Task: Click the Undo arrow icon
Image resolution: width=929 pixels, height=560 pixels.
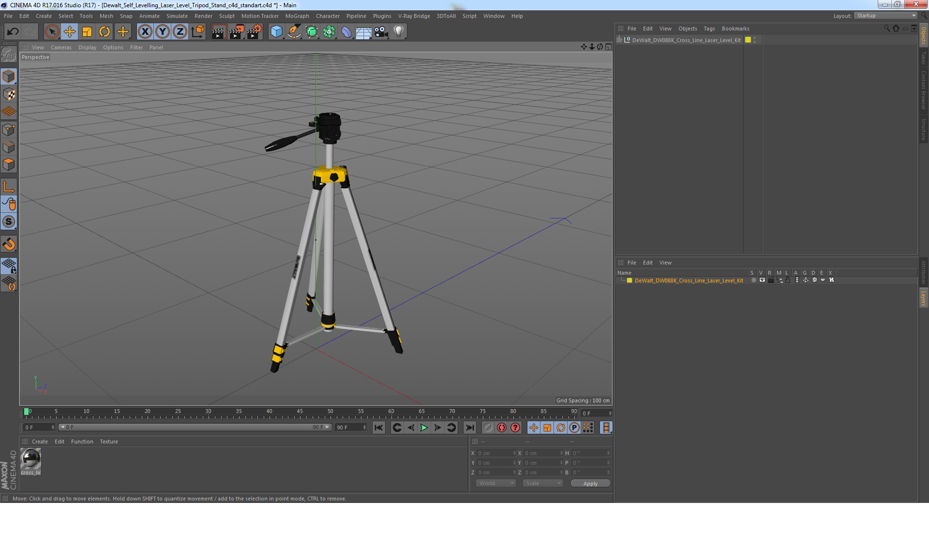Action: coord(13,32)
